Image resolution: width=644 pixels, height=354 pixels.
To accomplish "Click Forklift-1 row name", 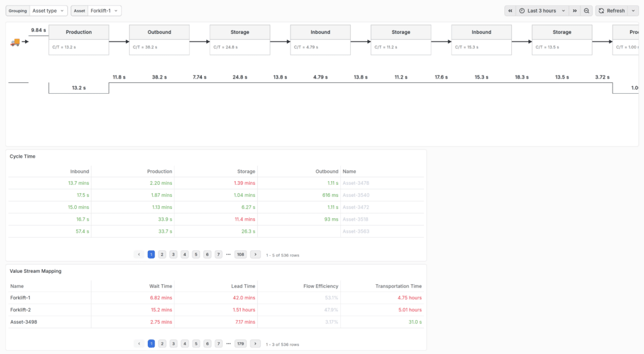I will click(x=20, y=298).
